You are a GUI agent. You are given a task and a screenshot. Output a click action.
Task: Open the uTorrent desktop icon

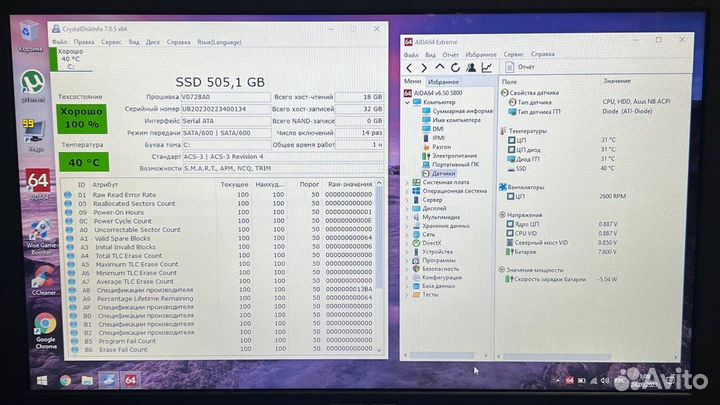pos(33,86)
